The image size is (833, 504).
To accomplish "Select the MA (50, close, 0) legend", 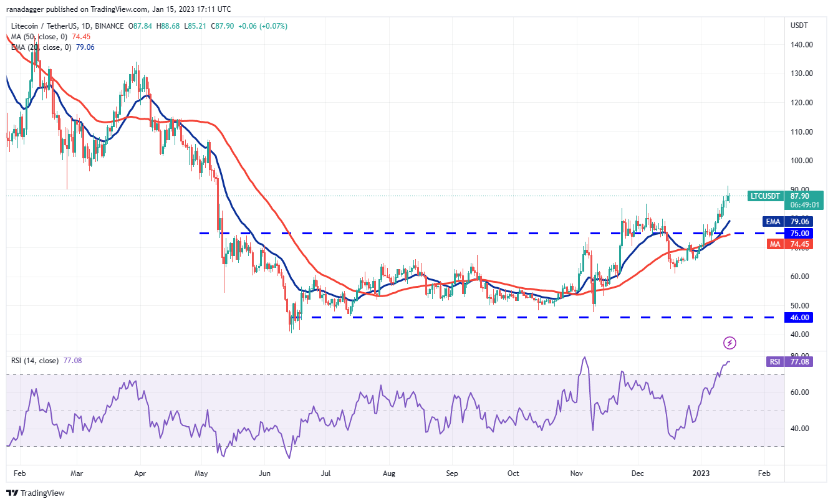I will [x=42, y=36].
